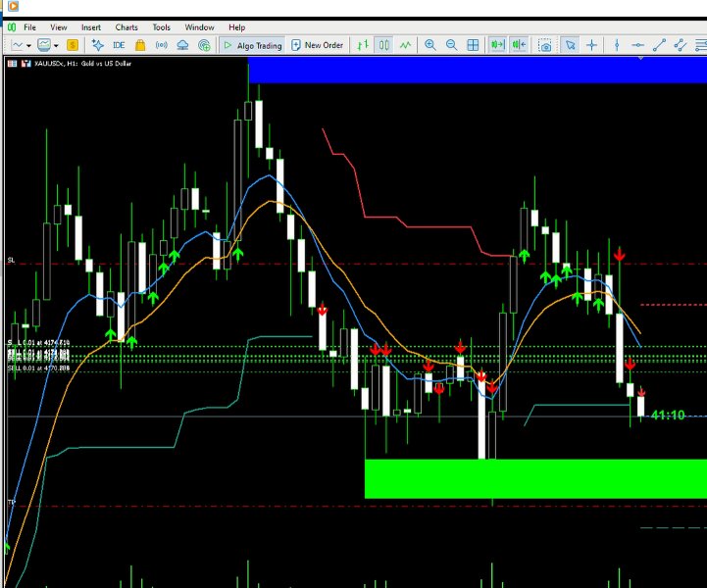This screenshot has width=707, height=588.
Task: Select the trendline drawing tool
Action: point(659,45)
